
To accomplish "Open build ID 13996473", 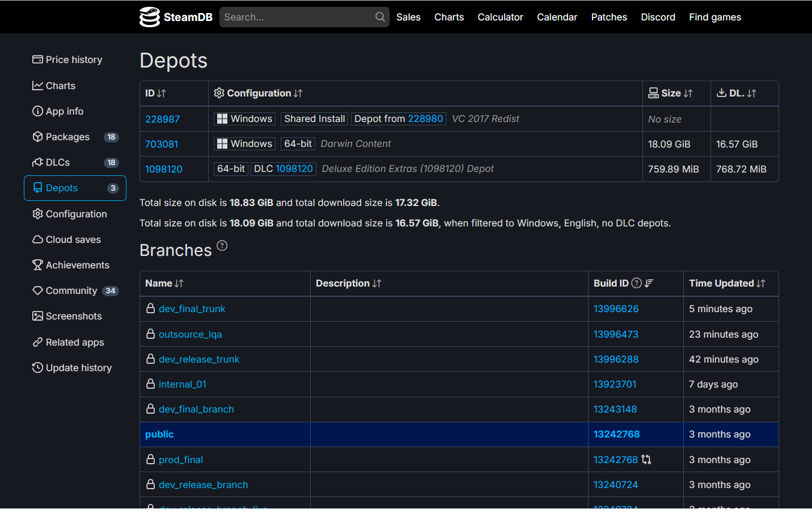I will coord(616,334).
